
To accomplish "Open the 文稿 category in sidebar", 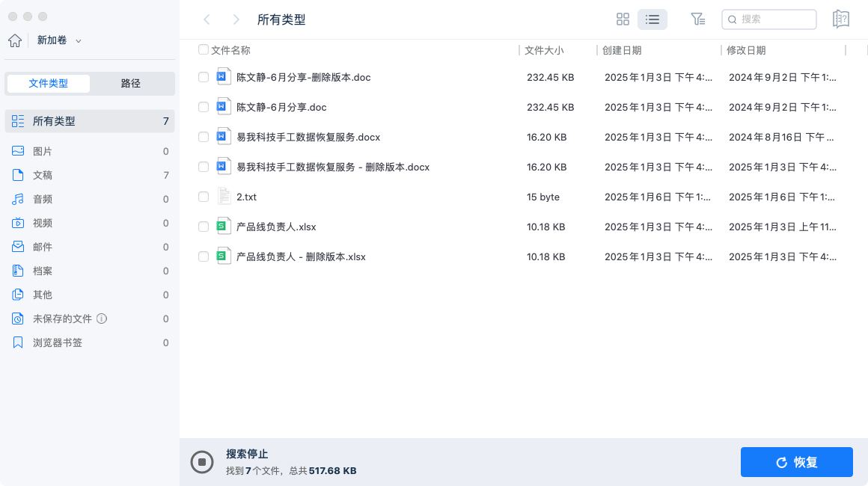I will click(x=43, y=175).
